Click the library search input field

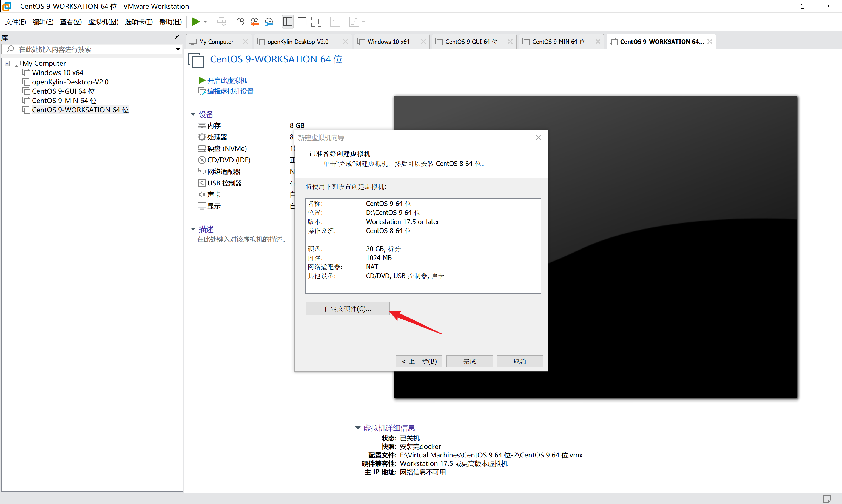[92, 49]
